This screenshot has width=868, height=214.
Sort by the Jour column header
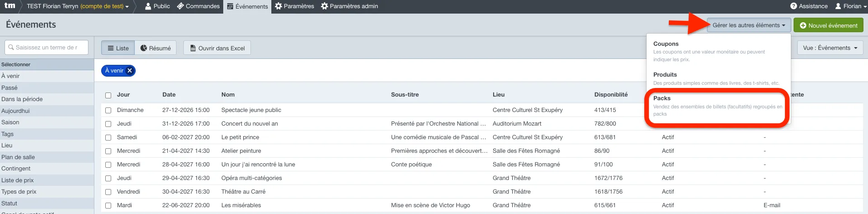(123, 95)
